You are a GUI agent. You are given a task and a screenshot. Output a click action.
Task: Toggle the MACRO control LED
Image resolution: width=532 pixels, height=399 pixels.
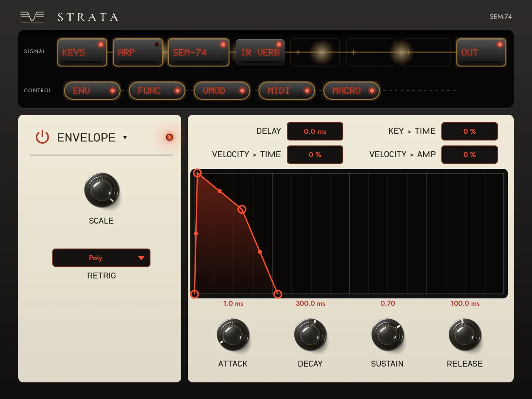point(372,91)
